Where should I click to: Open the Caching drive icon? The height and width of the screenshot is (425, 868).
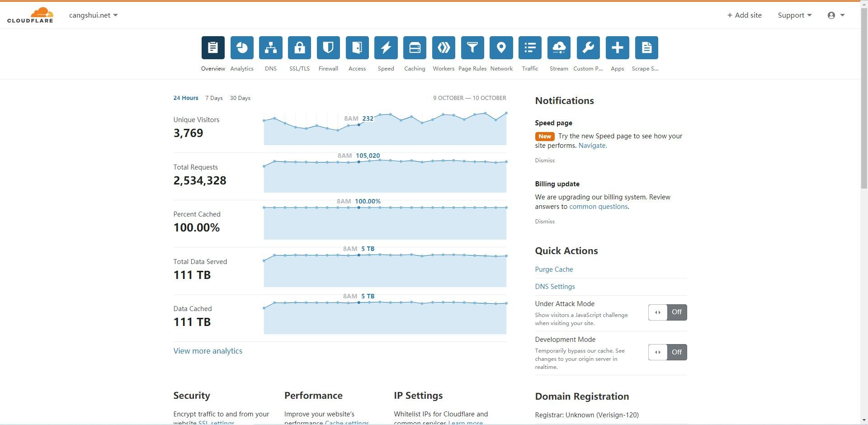(415, 47)
